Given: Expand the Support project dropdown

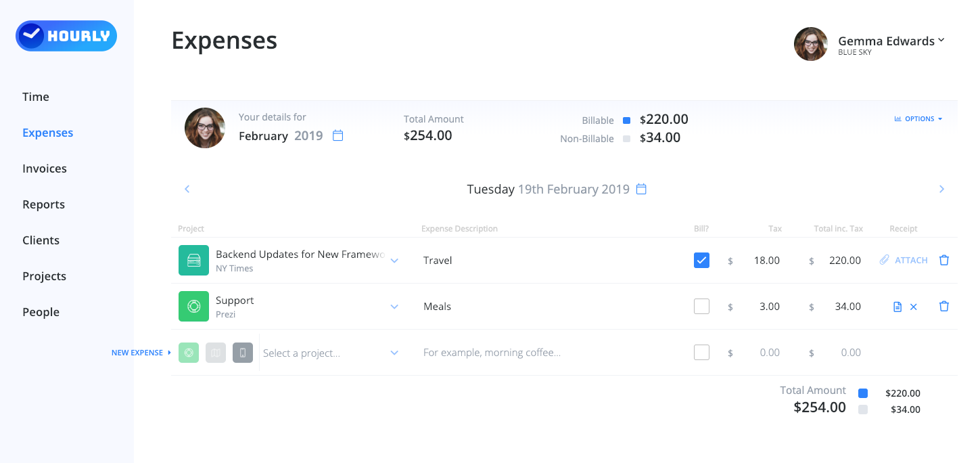Looking at the screenshot, I should 394,307.
